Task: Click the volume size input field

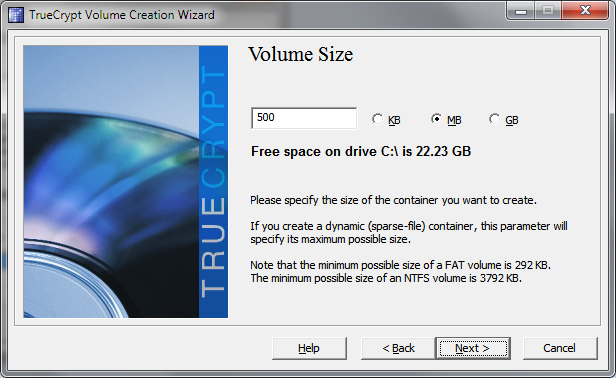Action: tap(304, 118)
